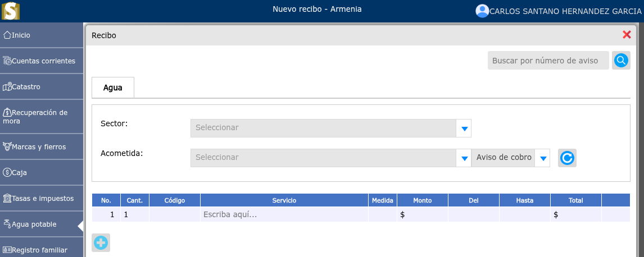
Task: Click the Hasta column header
Action: [x=525, y=200]
